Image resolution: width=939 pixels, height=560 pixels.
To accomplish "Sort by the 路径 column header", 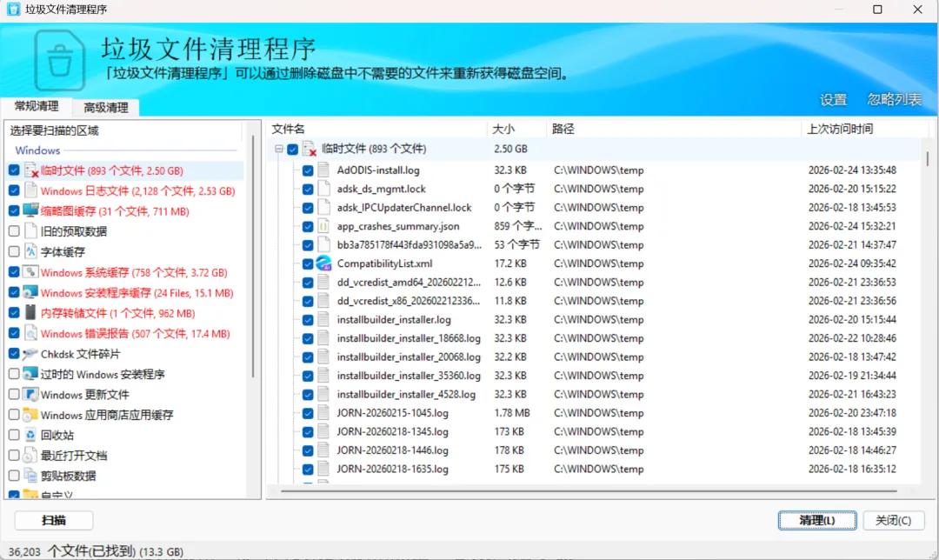I will point(673,129).
